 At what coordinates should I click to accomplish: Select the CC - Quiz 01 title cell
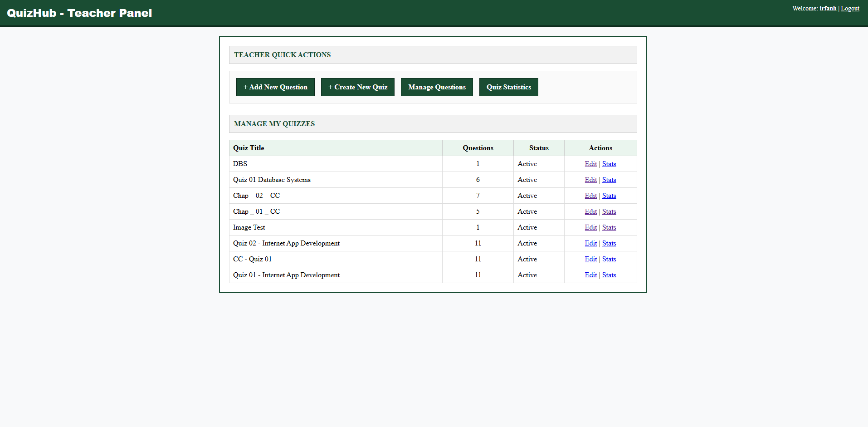pos(336,259)
